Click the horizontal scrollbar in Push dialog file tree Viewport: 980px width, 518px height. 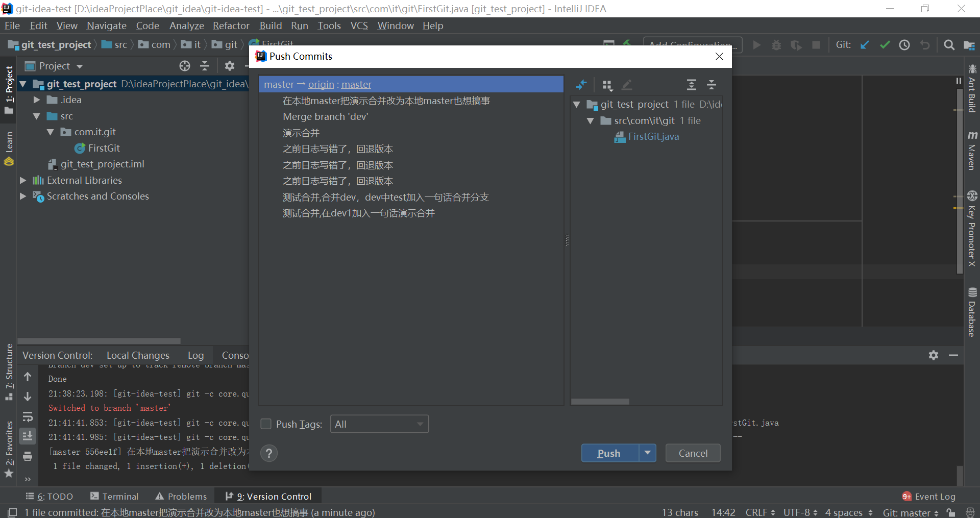600,402
